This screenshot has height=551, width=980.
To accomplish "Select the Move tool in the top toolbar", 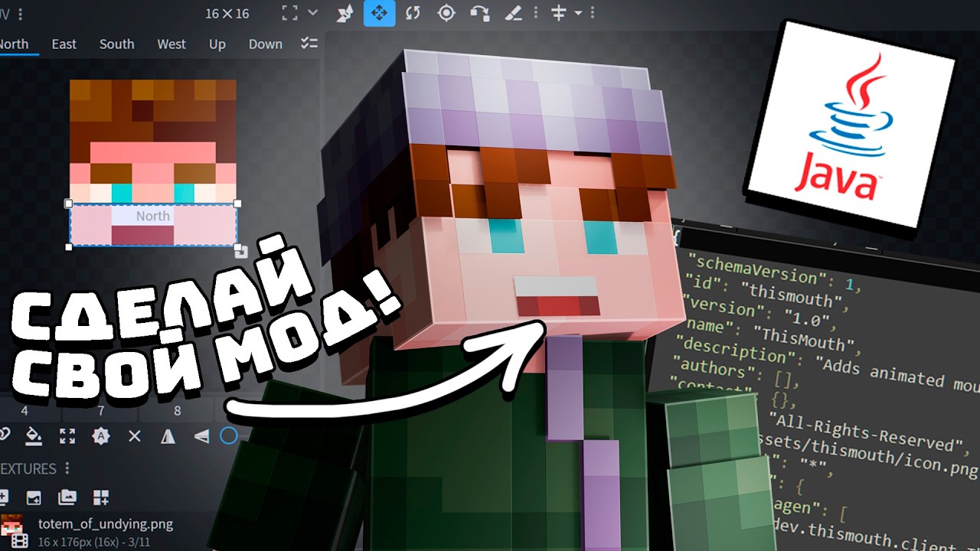I will click(379, 13).
